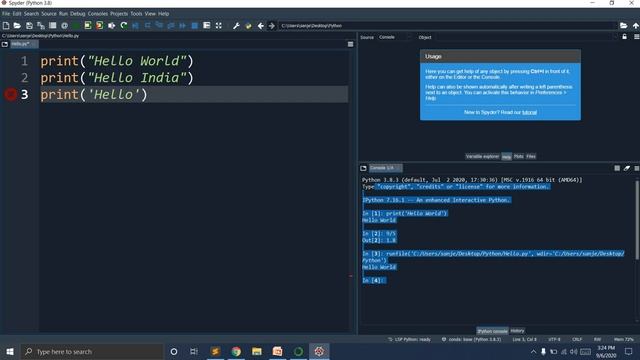Open the File menu
640x360 pixels.
[6, 13]
